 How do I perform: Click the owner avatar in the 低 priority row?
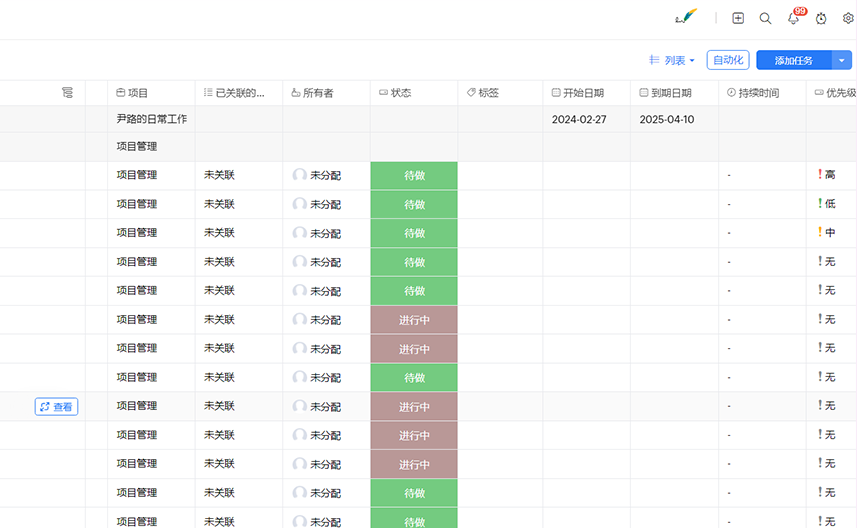(300, 204)
